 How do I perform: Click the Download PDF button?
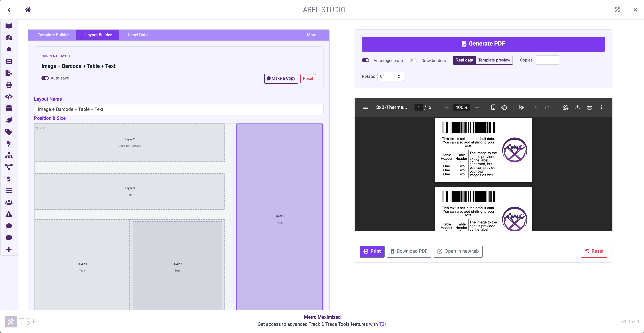click(x=409, y=252)
